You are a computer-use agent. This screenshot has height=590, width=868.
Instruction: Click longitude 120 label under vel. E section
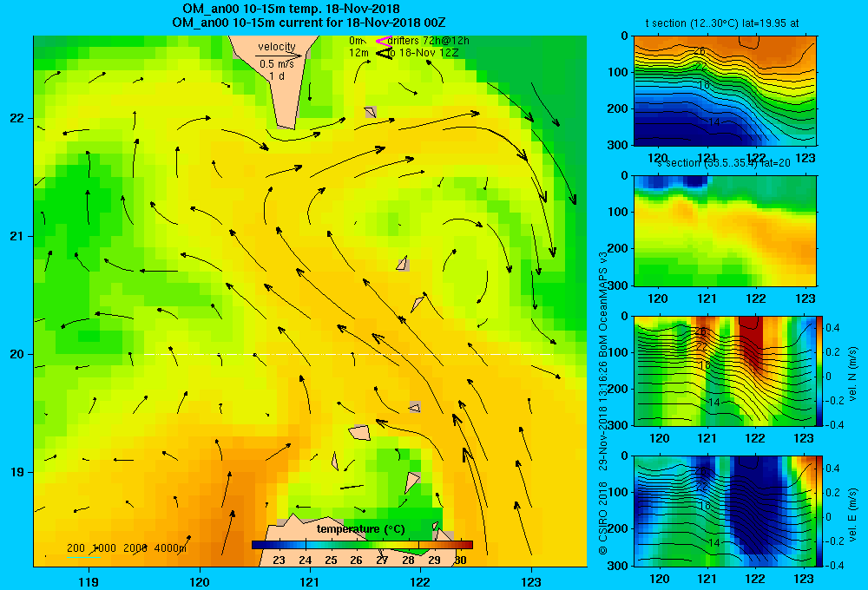point(659,579)
